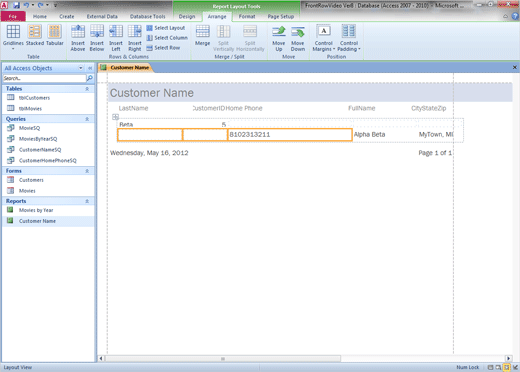
Task: Click the navigation pane Search box
Action: pos(44,78)
